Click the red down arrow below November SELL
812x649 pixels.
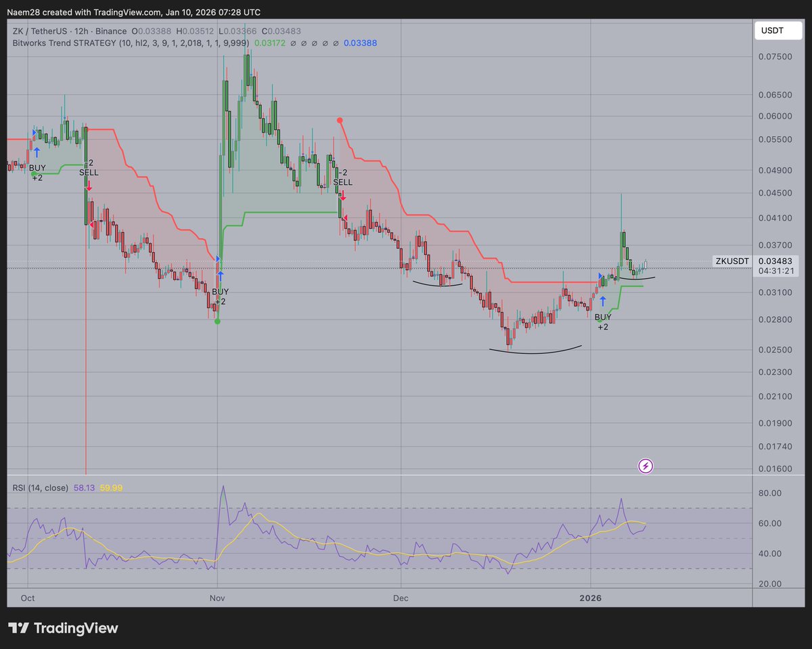[x=343, y=196]
